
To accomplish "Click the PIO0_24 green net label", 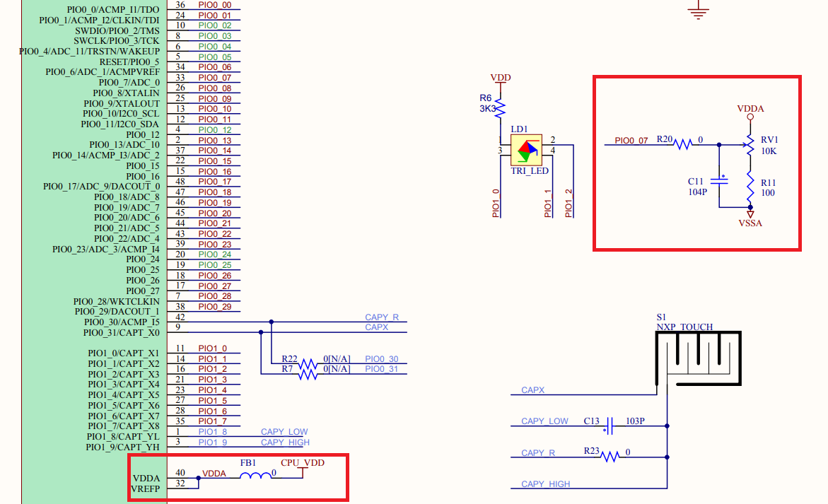I will (215, 254).
